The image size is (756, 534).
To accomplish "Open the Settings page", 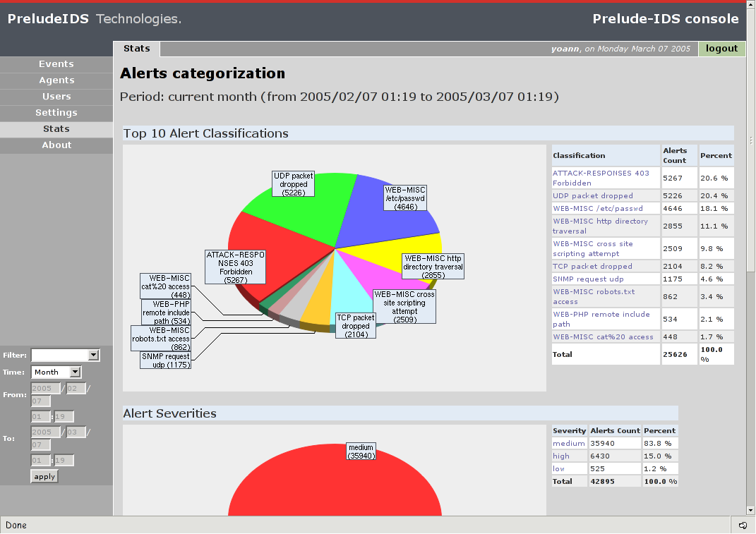I will pyautogui.click(x=56, y=113).
